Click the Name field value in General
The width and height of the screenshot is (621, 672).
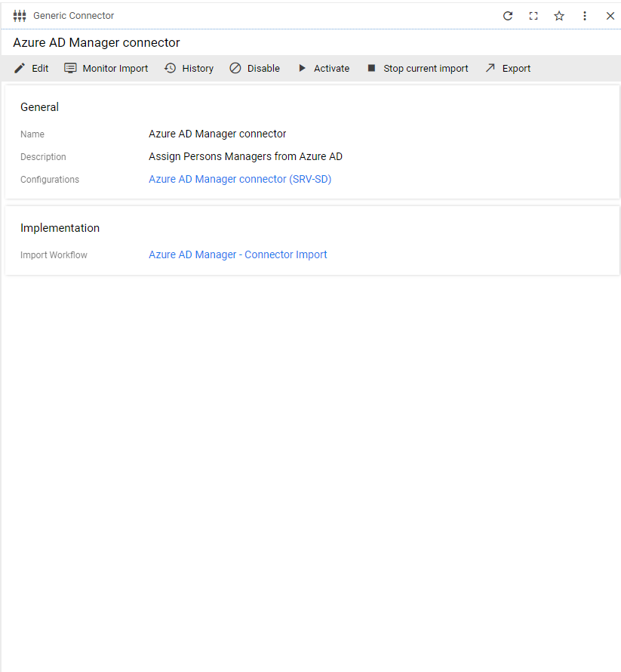217,134
